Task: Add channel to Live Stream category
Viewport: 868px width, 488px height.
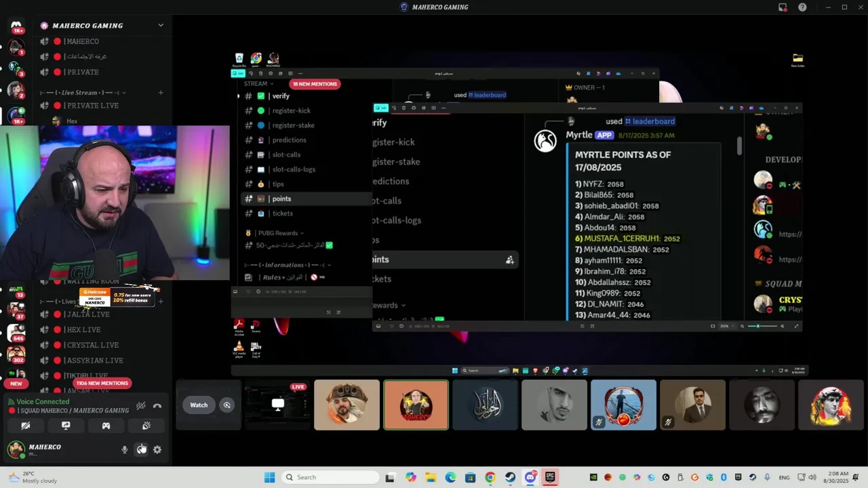Action: [x=161, y=92]
